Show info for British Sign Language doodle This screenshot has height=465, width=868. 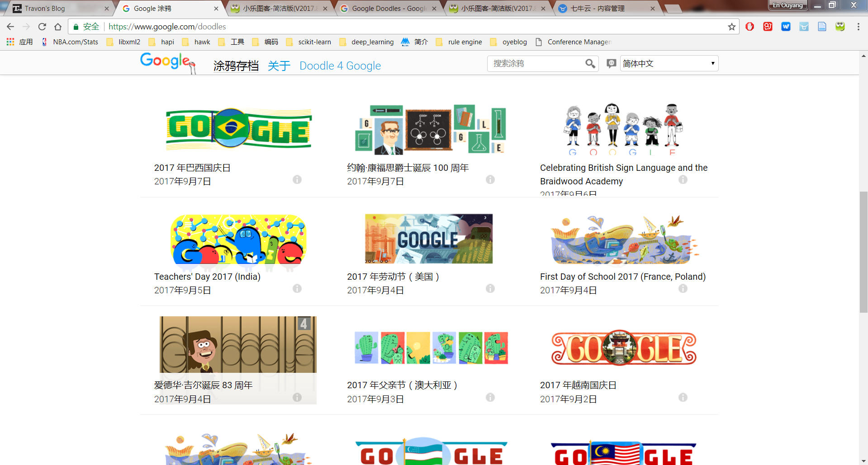pos(683,179)
